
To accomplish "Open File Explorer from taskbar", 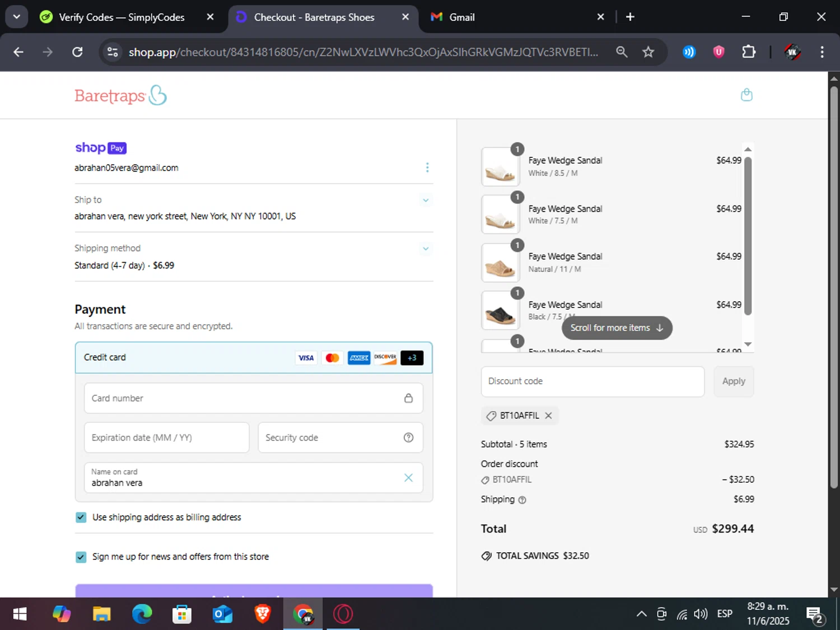I will (x=101, y=614).
